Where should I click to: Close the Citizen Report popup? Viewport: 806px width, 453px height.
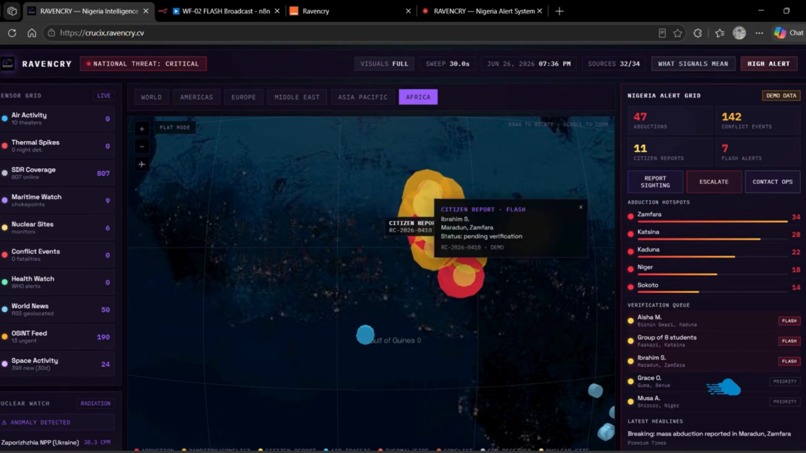[581, 207]
